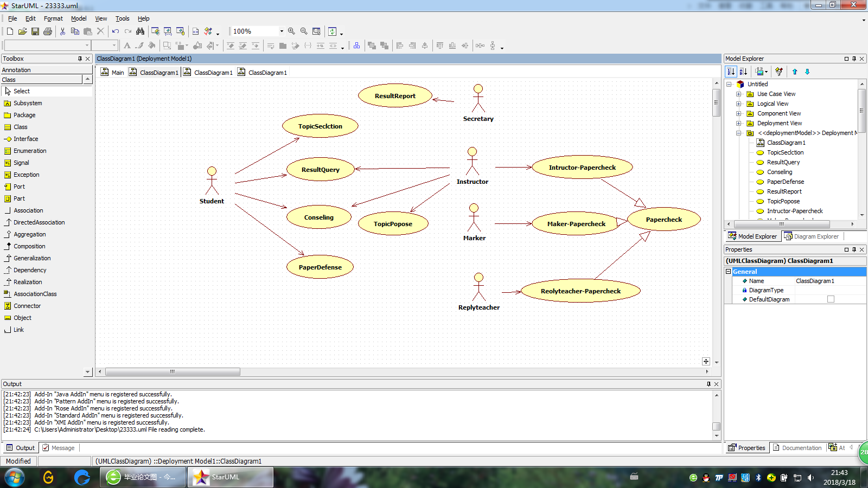Open the Windows Start button
Image resolution: width=868 pixels, height=488 pixels.
(x=14, y=477)
